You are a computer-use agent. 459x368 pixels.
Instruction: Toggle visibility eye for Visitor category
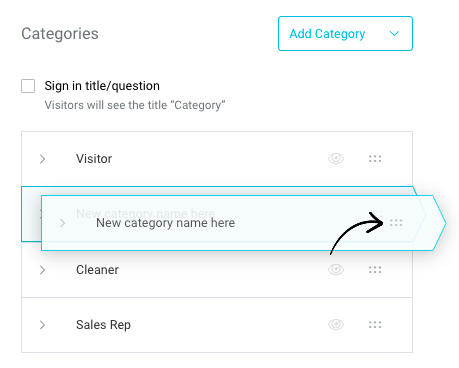[336, 158]
